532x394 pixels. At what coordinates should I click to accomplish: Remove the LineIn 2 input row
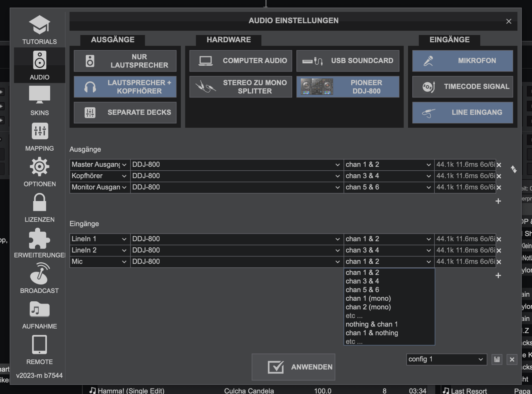[x=499, y=251]
